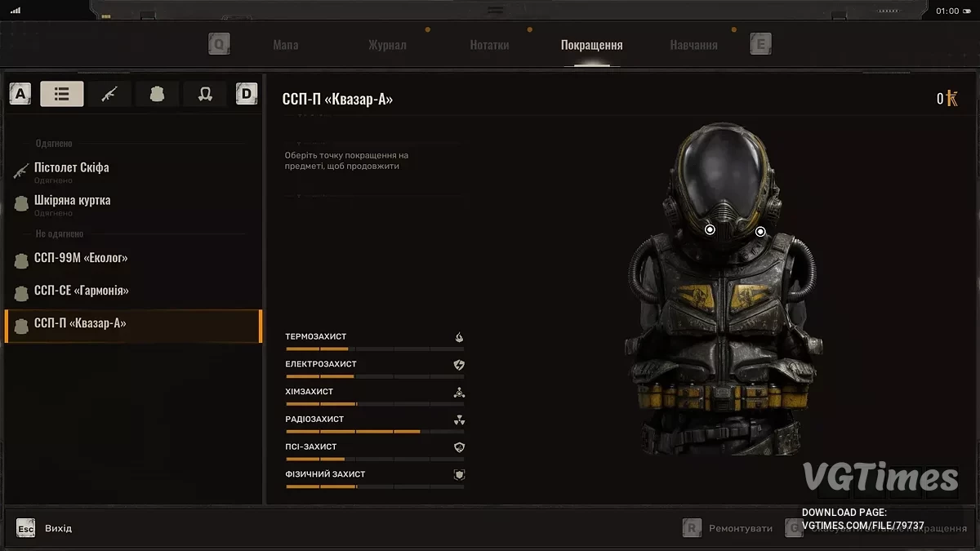Open the Нотатки tab

click(x=489, y=45)
